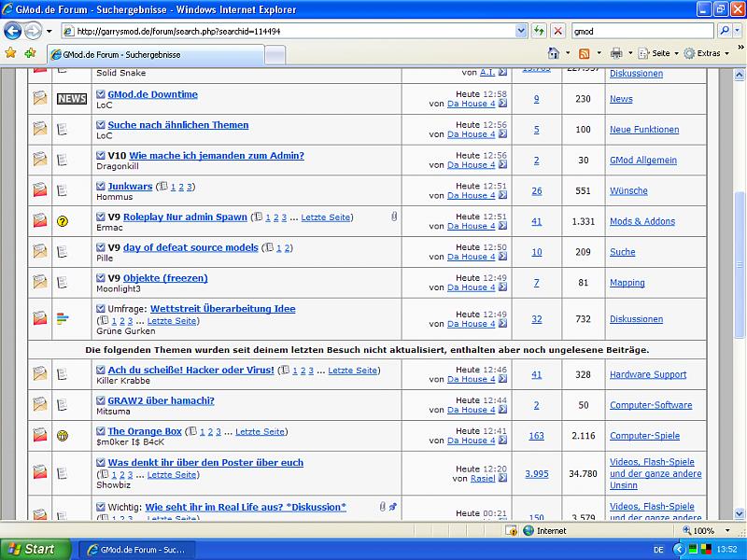747x560 pixels.
Task: Go to last post of GMod.de Downtime
Action: pos(503,104)
